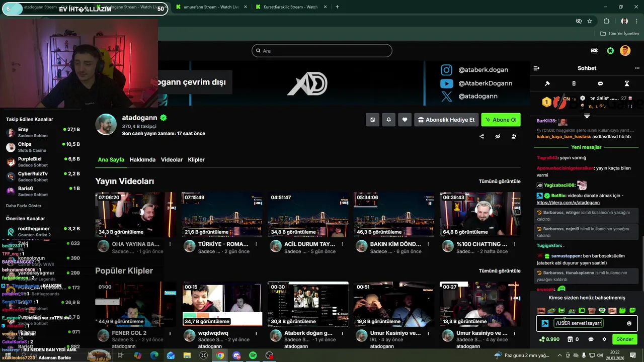Open chat settings gear icon
644x362 pixels.
click(604, 339)
